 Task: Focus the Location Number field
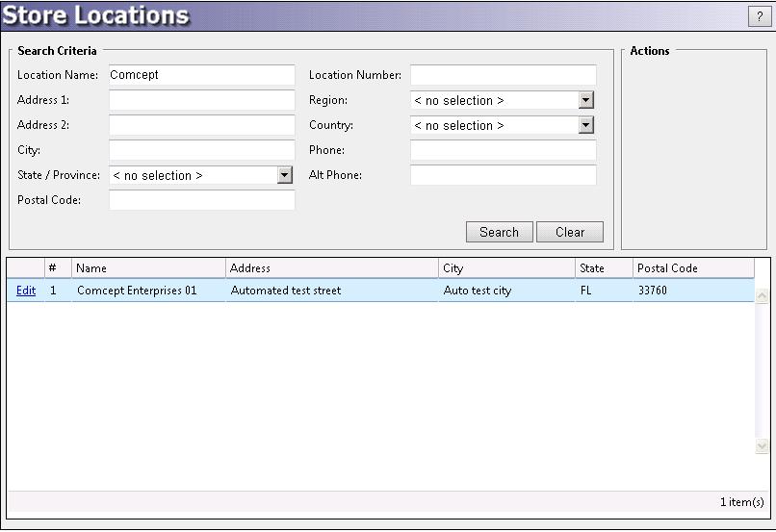pos(503,75)
